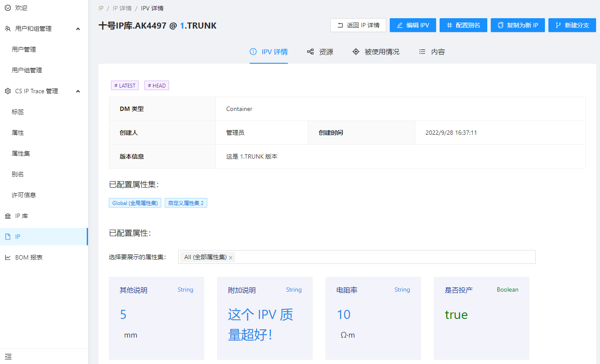Click the 编辑 IPV button
Screen dimensions: 600x364
tap(413, 25)
